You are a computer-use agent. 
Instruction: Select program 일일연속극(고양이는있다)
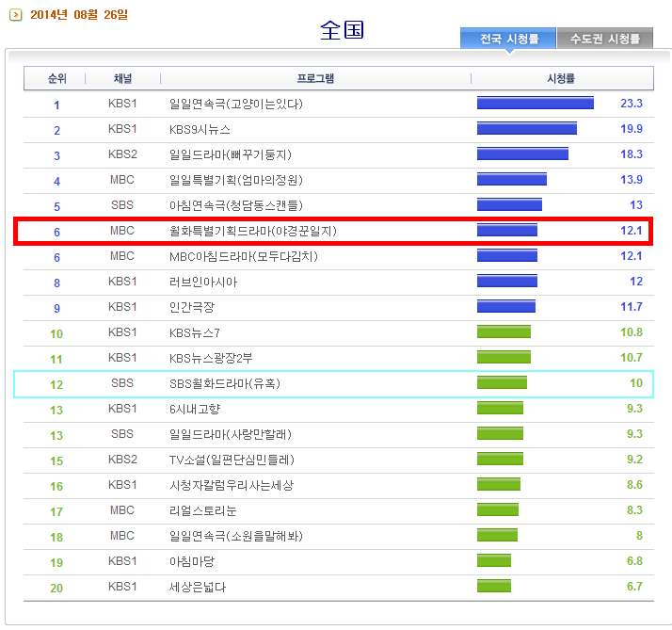point(236,104)
